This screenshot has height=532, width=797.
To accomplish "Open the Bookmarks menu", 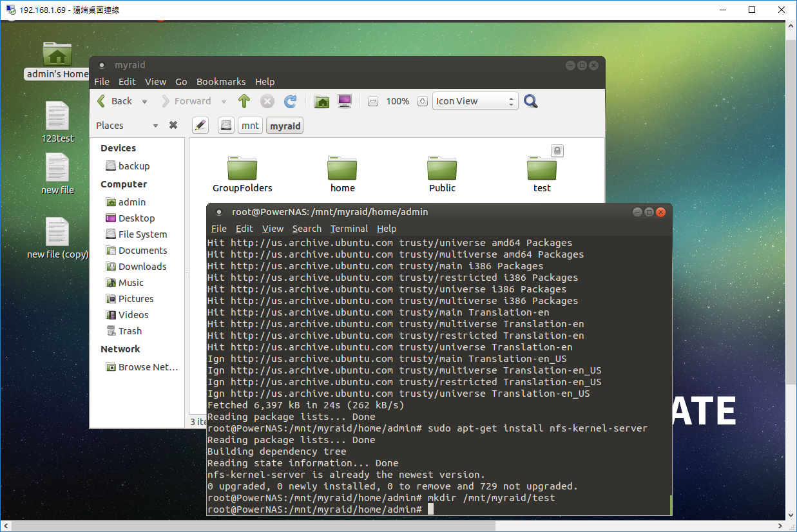I will click(221, 82).
